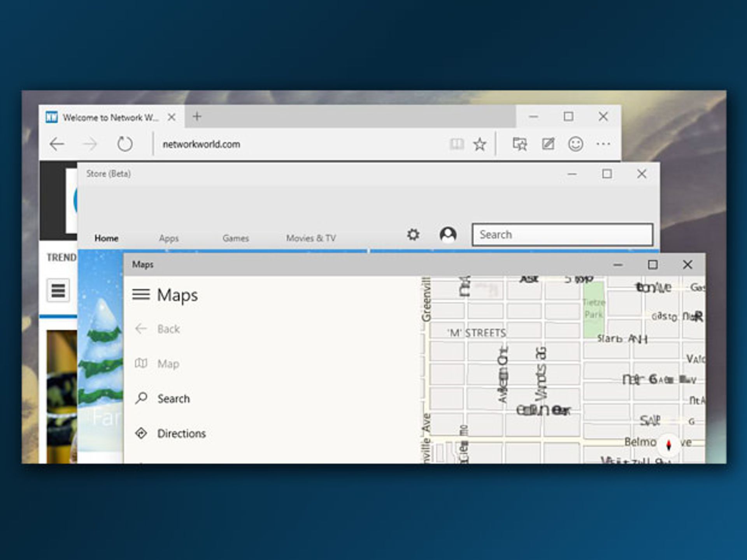
Task: Toggle Maps hamburger menu
Action: point(141,294)
